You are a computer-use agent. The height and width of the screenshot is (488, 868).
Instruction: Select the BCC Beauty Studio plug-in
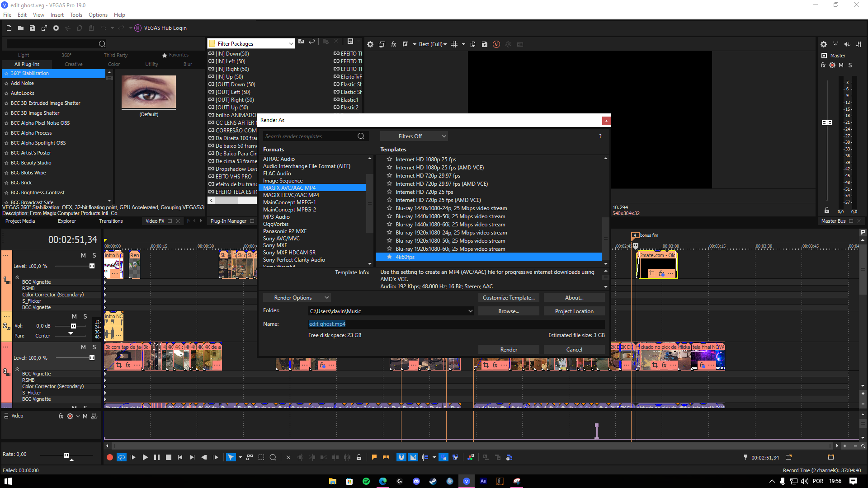[x=31, y=163]
